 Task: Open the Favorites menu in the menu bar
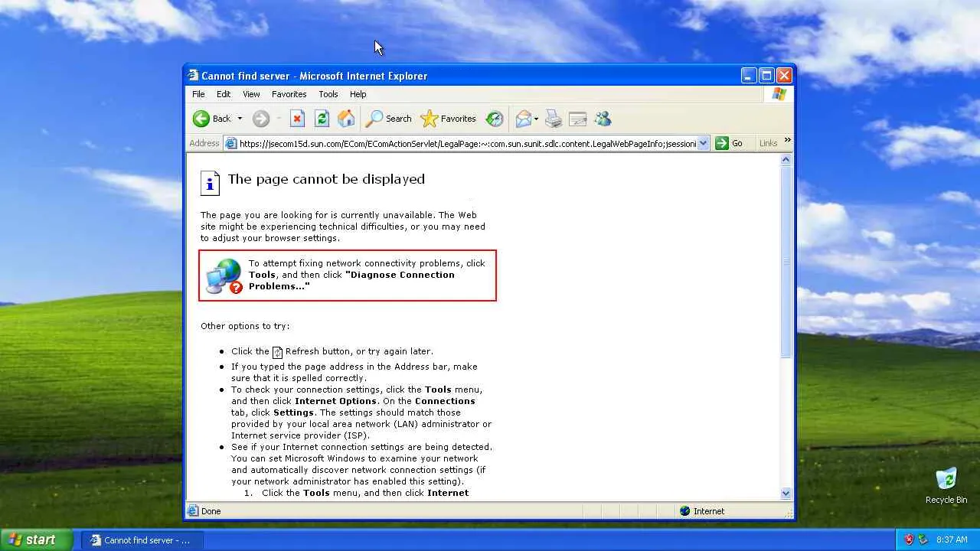point(289,94)
